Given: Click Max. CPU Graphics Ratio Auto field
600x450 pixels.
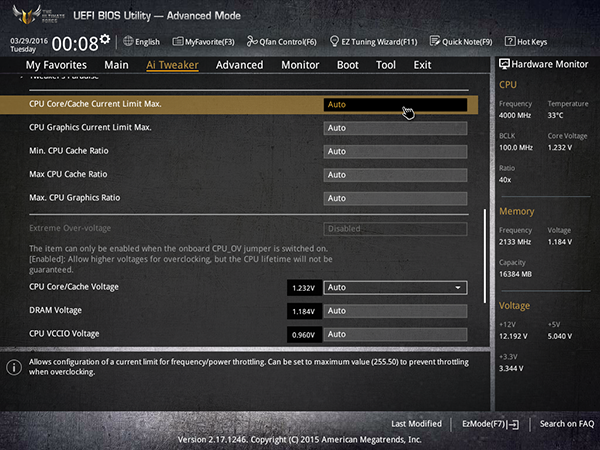Looking at the screenshot, I should 395,198.
